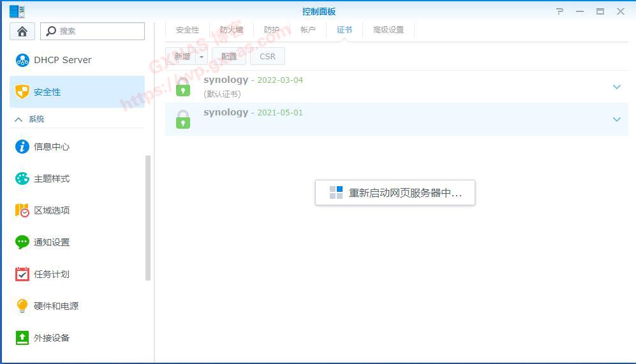The width and height of the screenshot is (636, 364).
Task: Open Regional Options (区域选项)
Action: (x=51, y=210)
